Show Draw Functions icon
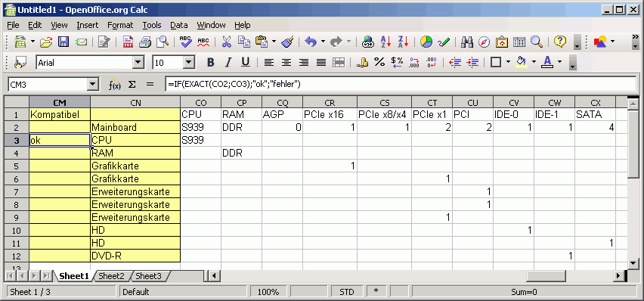 pyautogui.click(x=444, y=42)
